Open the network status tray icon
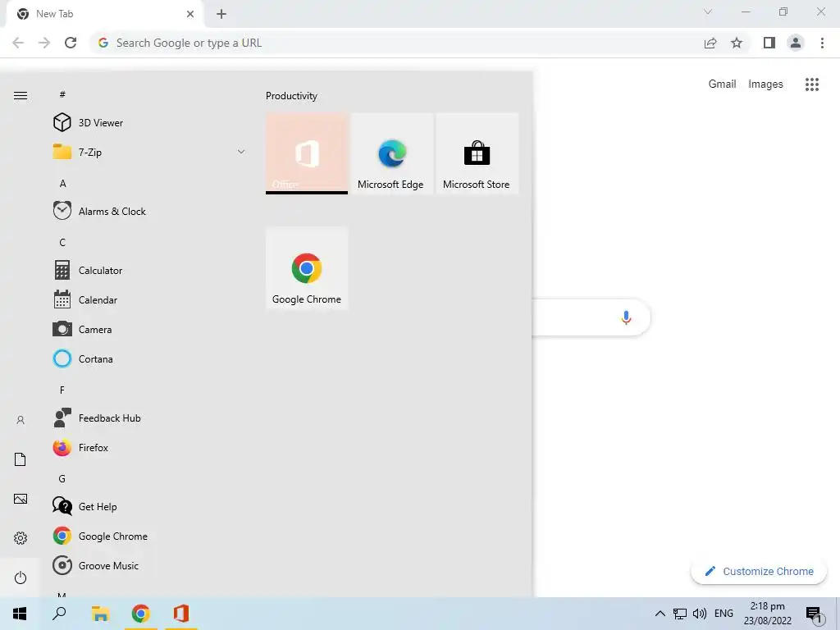The height and width of the screenshot is (630, 840). [680, 614]
